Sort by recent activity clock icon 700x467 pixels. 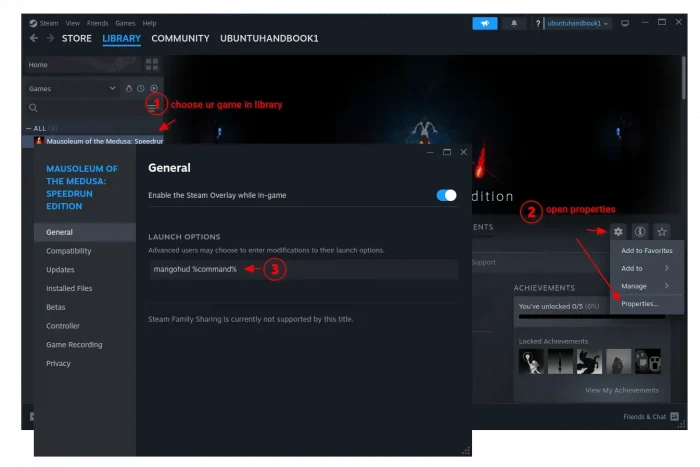141,88
